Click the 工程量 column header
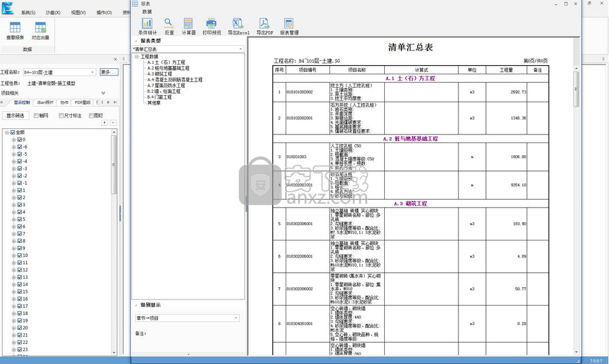This screenshot has height=364, width=609. click(x=506, y=70)
